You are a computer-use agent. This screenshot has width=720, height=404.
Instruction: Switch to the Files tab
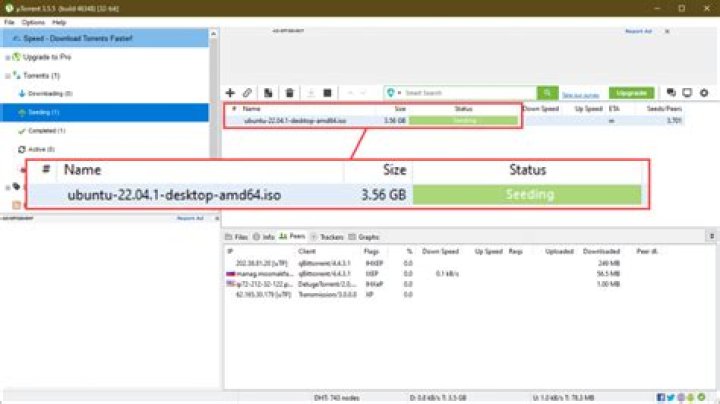pyautogui.click(x=236, y=237)
